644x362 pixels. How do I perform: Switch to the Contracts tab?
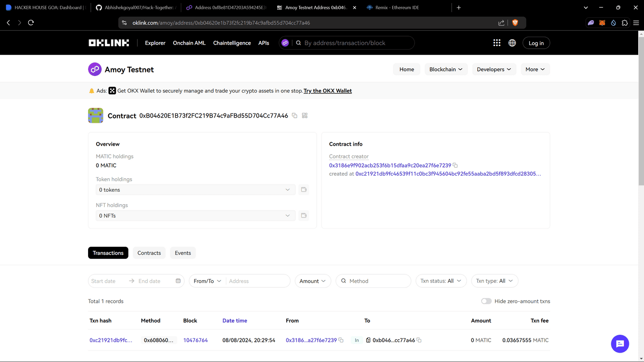(149, 253)
